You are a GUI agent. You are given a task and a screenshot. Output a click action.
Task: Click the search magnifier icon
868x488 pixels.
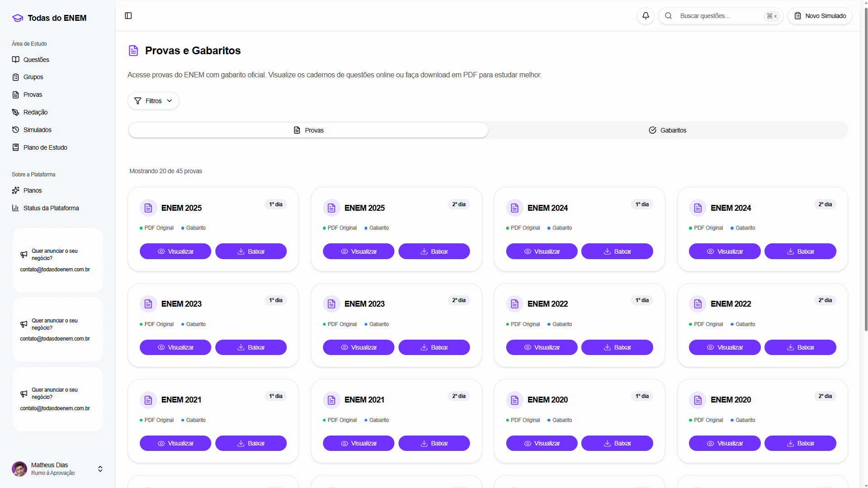click(668, 16)
